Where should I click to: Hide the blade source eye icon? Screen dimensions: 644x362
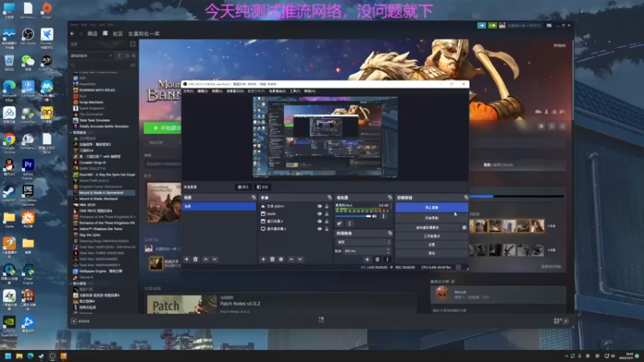(320, 214)
